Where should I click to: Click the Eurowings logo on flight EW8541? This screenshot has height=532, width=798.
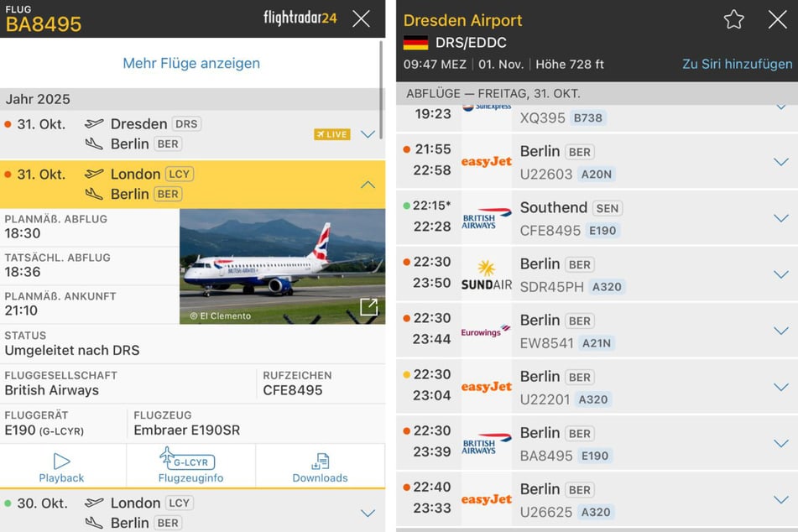coord(486,331)
